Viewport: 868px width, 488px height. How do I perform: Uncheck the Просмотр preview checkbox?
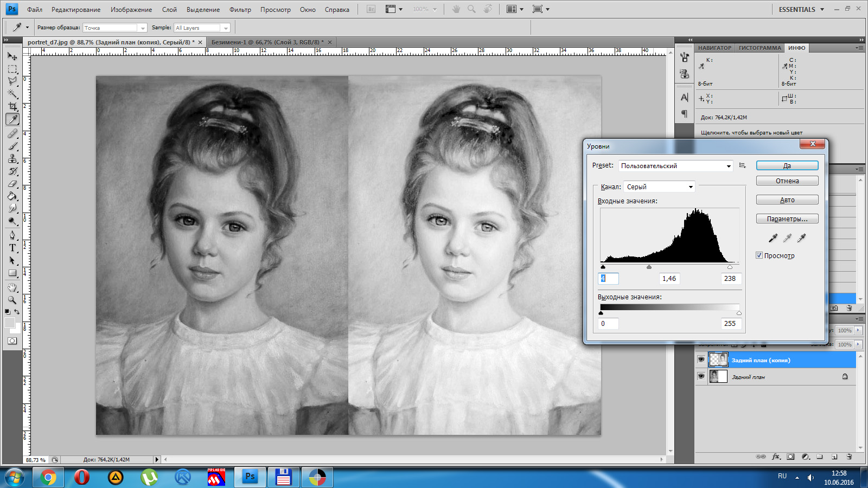click(x=759, y=255)
